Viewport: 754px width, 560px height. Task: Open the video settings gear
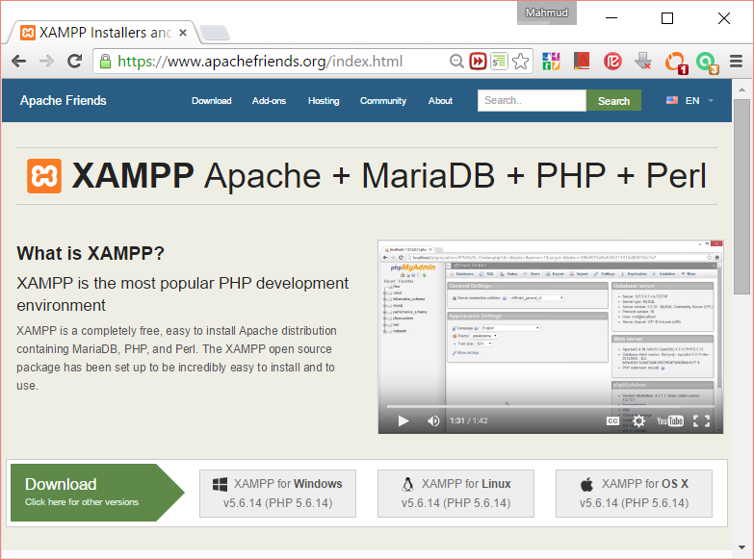638,421
